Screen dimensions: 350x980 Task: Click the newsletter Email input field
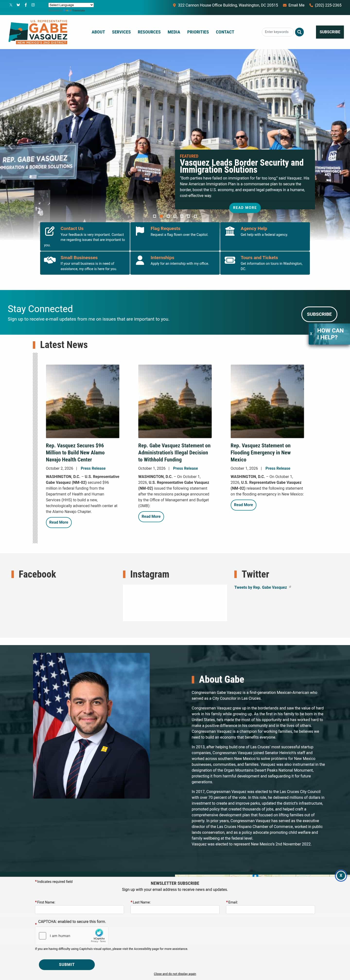(x=271, y=909)
